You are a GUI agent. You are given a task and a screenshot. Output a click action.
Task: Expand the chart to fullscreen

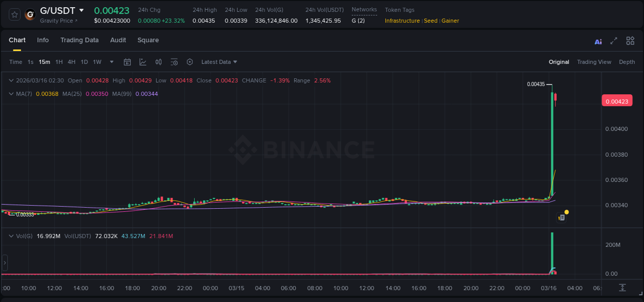613,40
